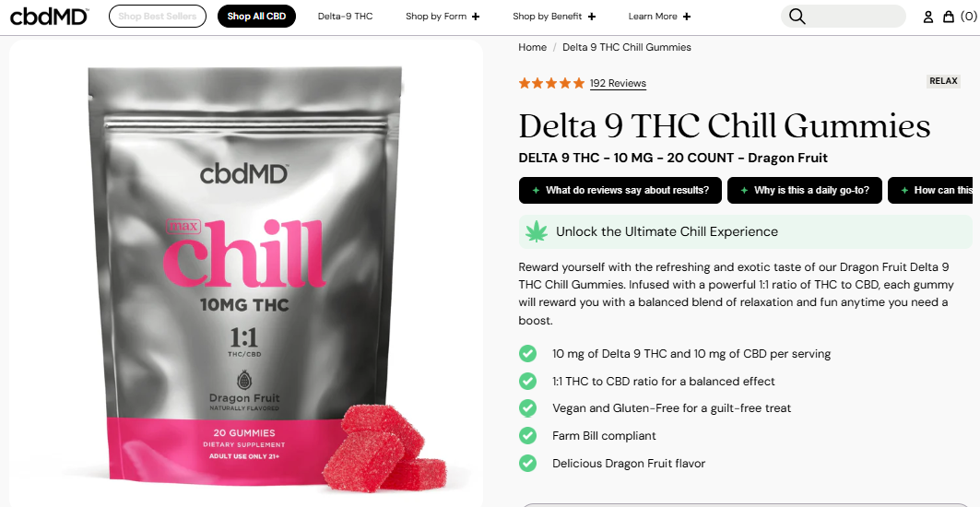Ask Why is this a daily go-to

805,190
